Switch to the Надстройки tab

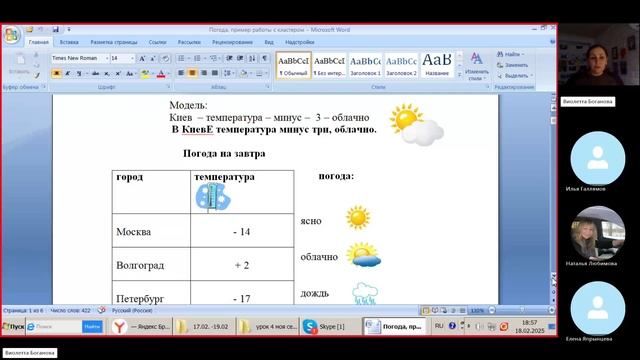(300, 42)
